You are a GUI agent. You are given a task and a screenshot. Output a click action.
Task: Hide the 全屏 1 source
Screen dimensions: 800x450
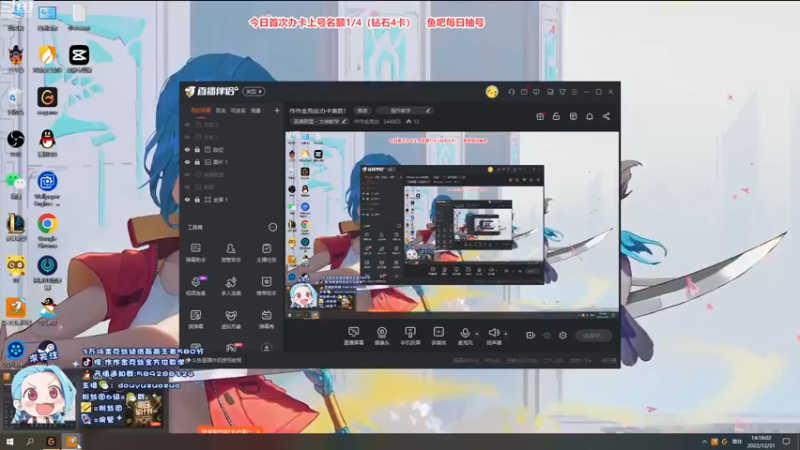187,199
